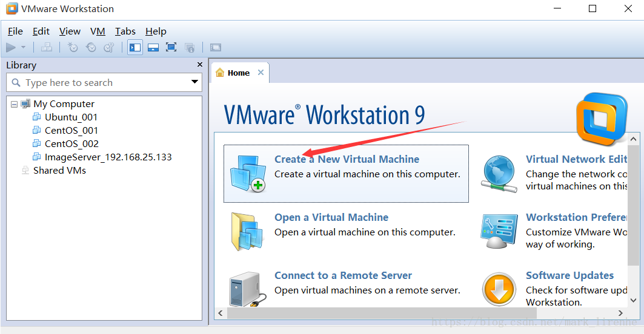This screenshot has height=334, width=644.
Task: Close the Library panel
Action: 200,64
